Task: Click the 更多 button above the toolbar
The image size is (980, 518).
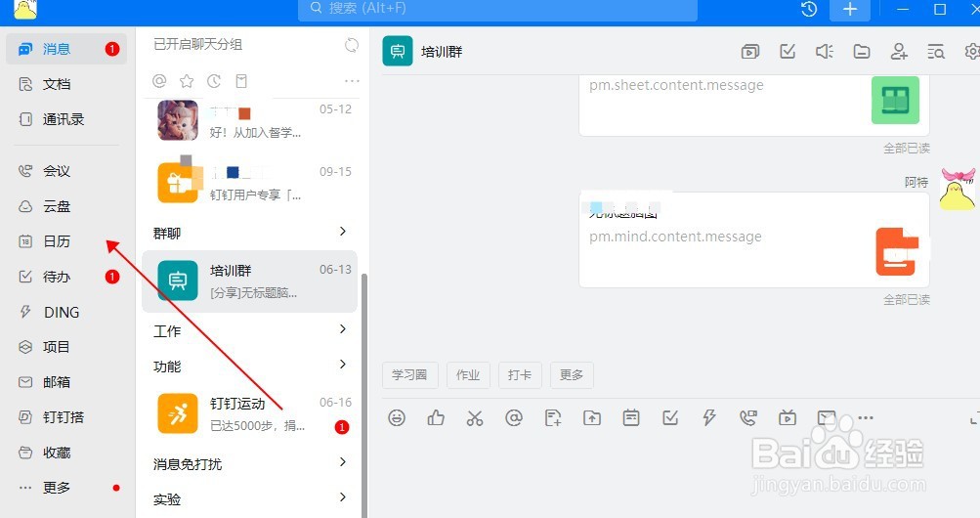Action: (x=572, y=375)
